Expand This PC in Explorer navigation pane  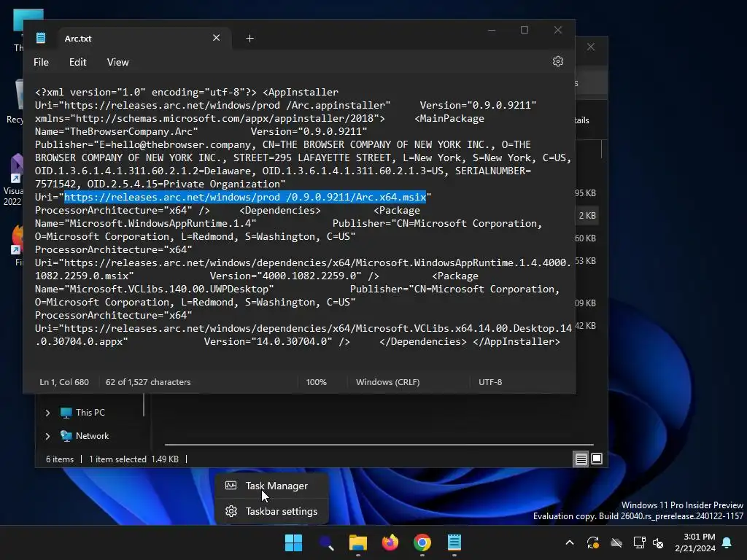point(47,413)
